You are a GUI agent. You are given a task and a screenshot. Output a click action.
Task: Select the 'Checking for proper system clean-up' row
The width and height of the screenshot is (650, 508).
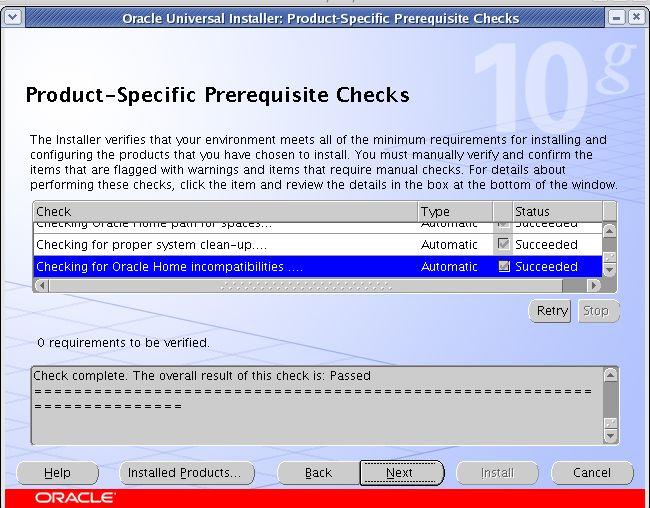[318, 245]
